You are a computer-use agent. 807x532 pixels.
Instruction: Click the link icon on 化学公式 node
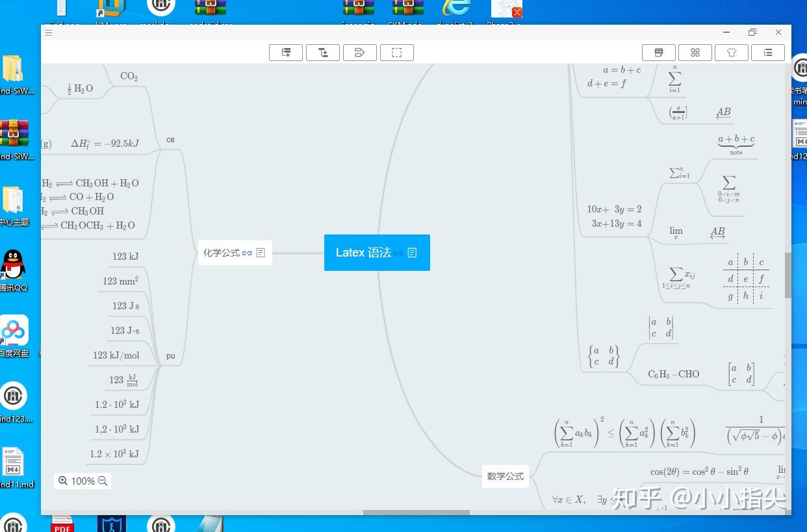pyautogui.click(x=247, y=253)
